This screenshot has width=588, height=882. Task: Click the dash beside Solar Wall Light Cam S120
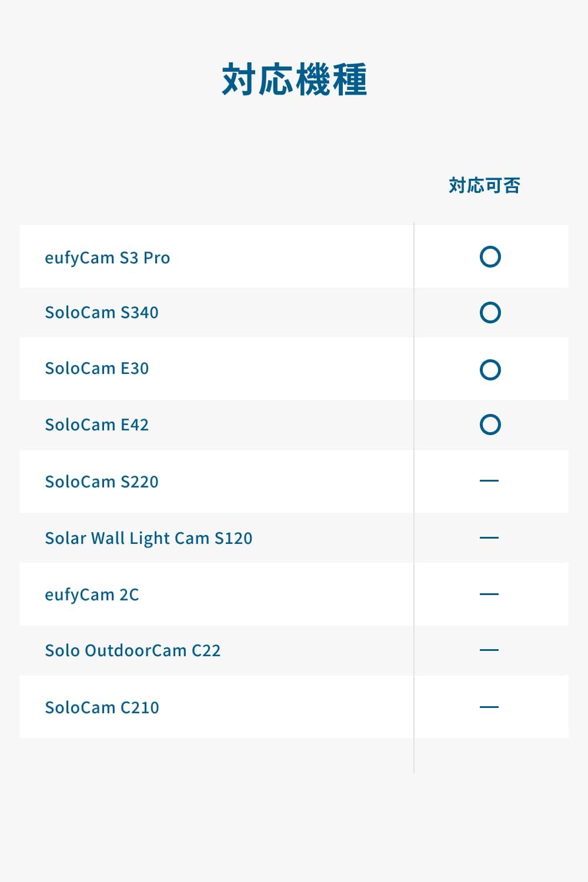click(x=489, y=537)
